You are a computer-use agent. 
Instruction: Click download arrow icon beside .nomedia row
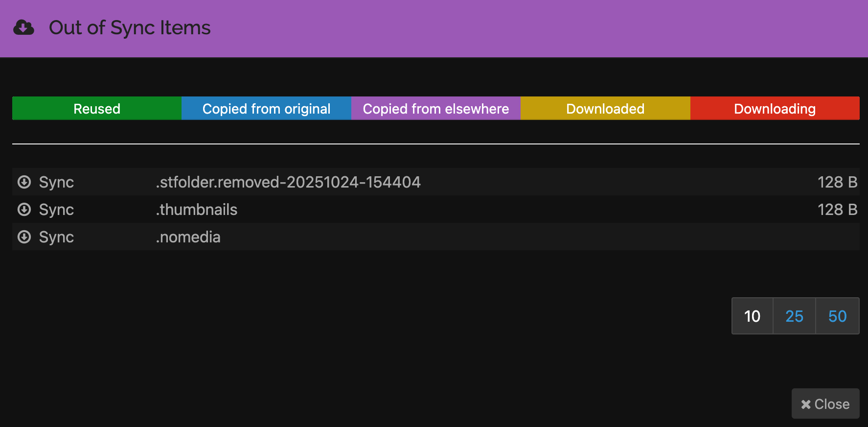24,237
